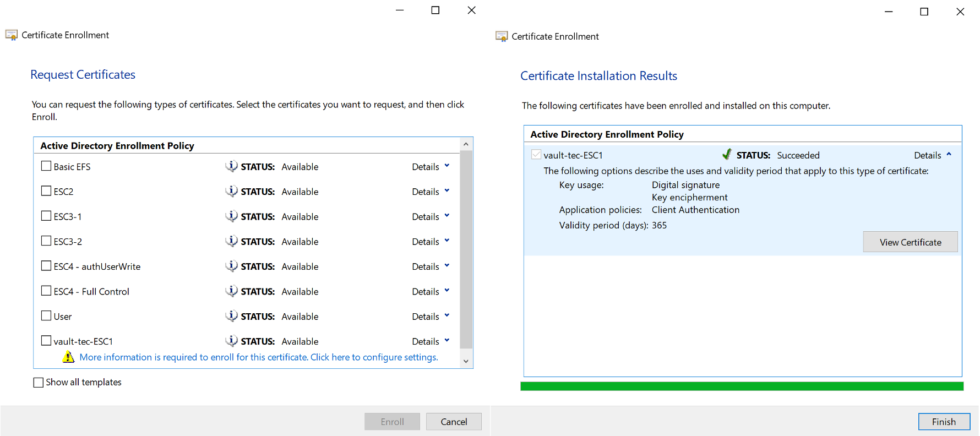Tick the ESC3-1 checkbox
Viewport: 980px width, 436px height.
[46, 216]
